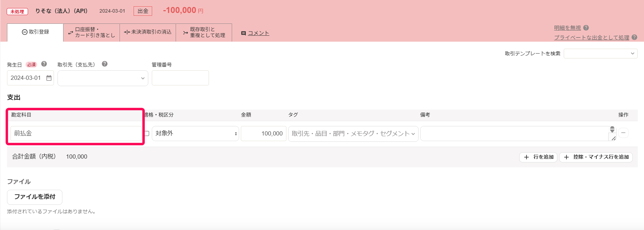The image size is (644, 230).
Task: Open the calendar picker for 発生日
Action: (x=49, y=78)
